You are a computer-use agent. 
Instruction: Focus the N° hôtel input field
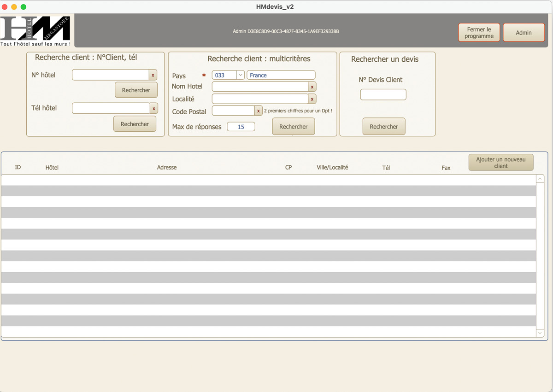pos(111,75)
